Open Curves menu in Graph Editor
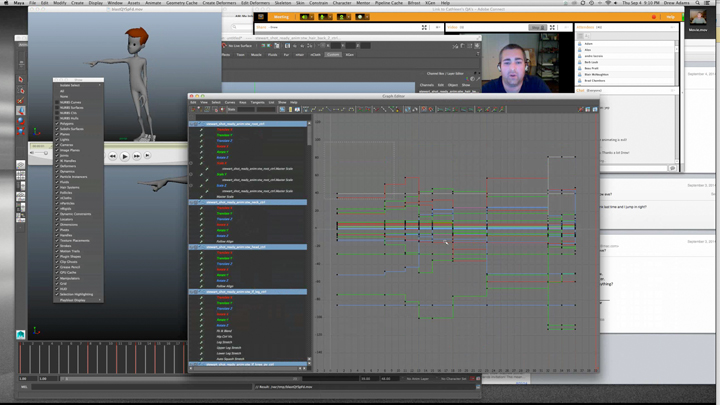The width and height of the screenshot is (720, 405). coord(230,102)
